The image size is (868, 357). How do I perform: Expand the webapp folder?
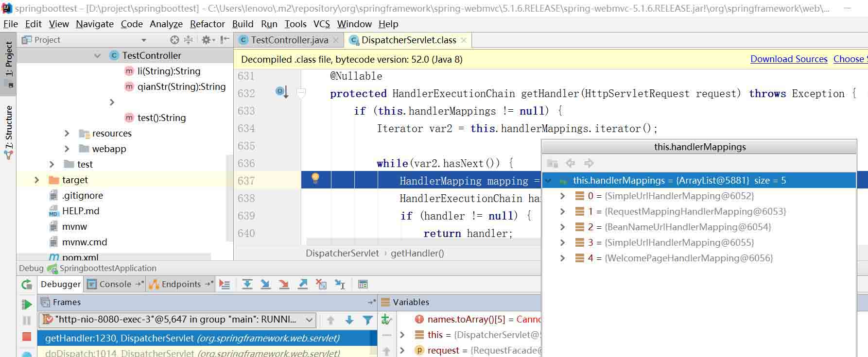(67, 149)
